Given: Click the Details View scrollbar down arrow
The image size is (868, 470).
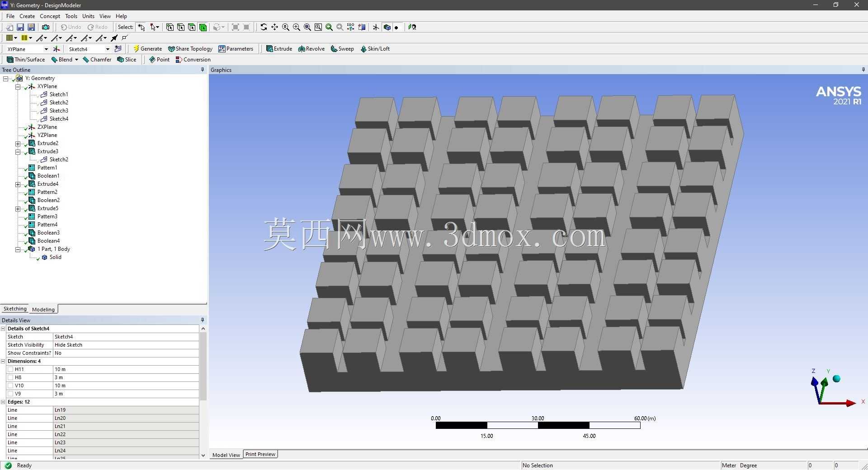Looking at the screenshot, I should coord(203,456).
